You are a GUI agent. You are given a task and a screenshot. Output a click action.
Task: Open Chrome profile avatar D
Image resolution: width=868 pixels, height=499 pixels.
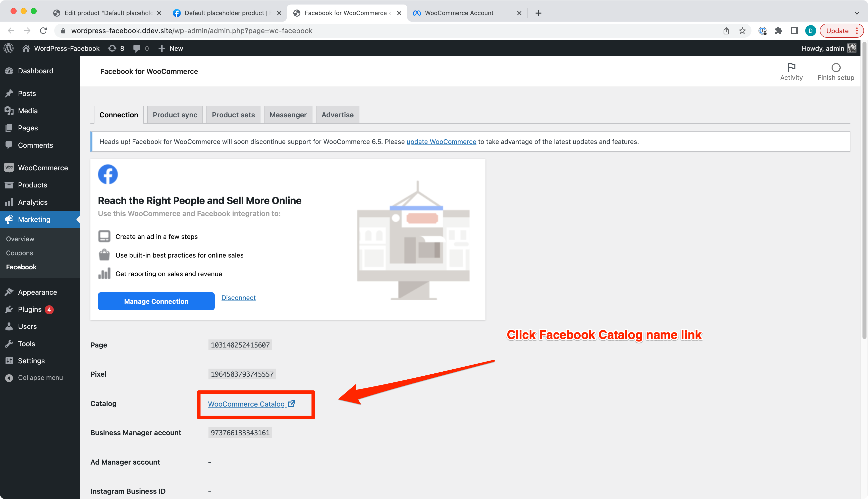pos(810,31)
